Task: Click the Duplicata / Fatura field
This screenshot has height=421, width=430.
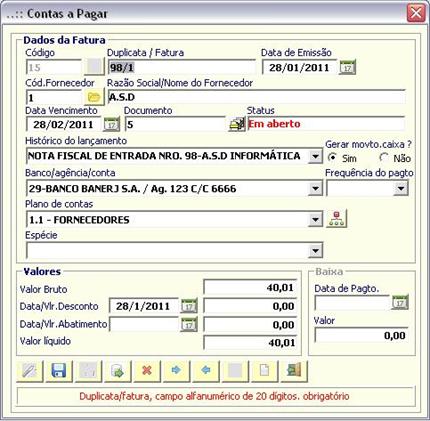Action: pyautogui.click(x=182, y=68)
